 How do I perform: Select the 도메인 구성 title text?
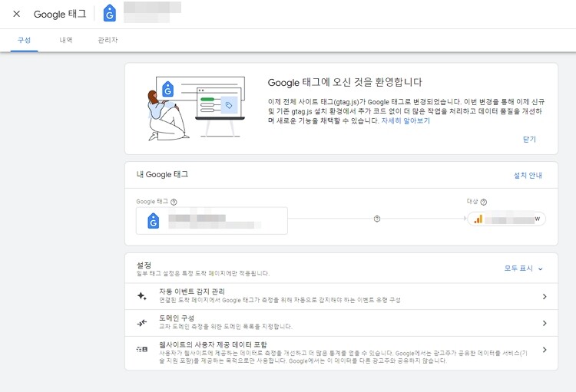(x=177, y=318)
